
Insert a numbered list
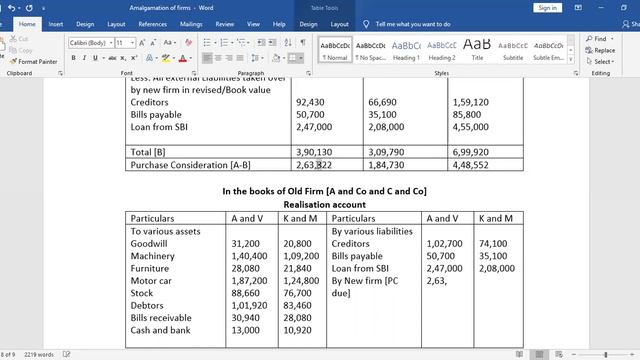(224, 42)
